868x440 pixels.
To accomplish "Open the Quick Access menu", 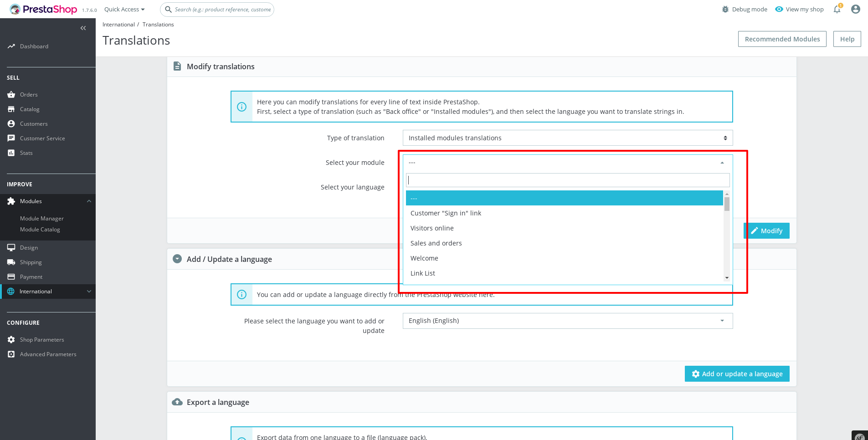I will [x=124, y=9].
